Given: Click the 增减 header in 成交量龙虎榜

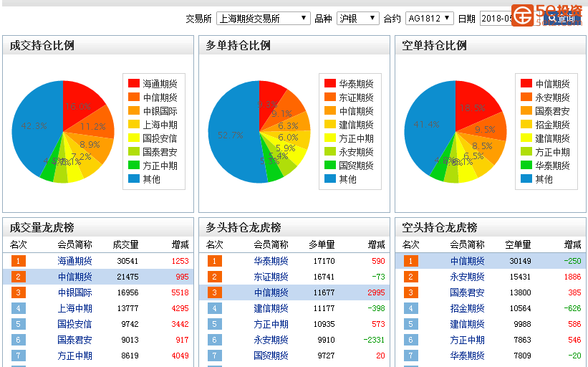Looking at the screenshot, I should pos(180,244).
